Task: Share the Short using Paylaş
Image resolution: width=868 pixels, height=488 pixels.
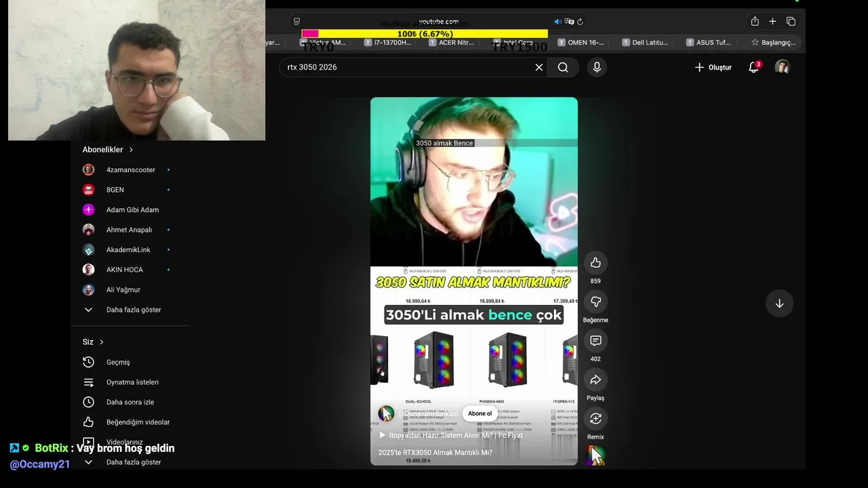Action: click(x=595, y=380)
